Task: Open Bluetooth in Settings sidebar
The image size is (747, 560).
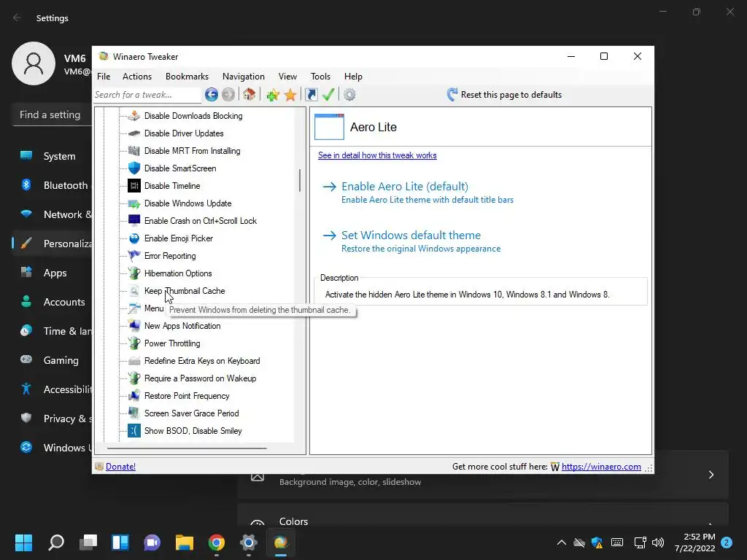Action: pos(52,185)
